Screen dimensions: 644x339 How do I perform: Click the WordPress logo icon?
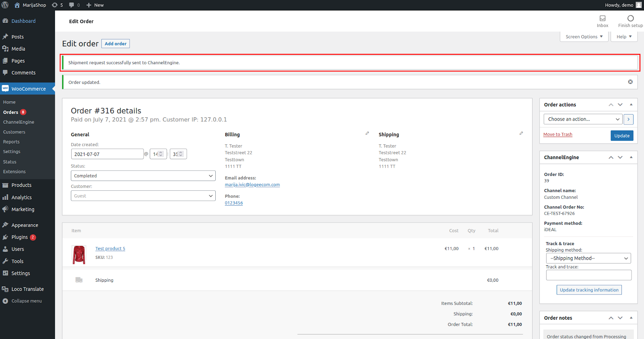click(5, 5)
